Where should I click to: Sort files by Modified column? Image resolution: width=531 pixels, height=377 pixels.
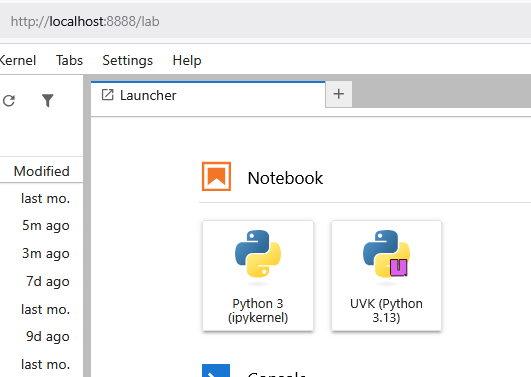click(41, 171)
